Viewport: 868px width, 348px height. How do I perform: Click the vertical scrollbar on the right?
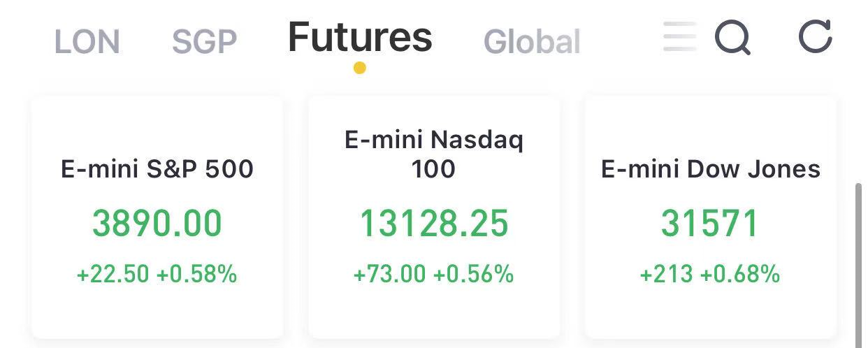point(858,266)
